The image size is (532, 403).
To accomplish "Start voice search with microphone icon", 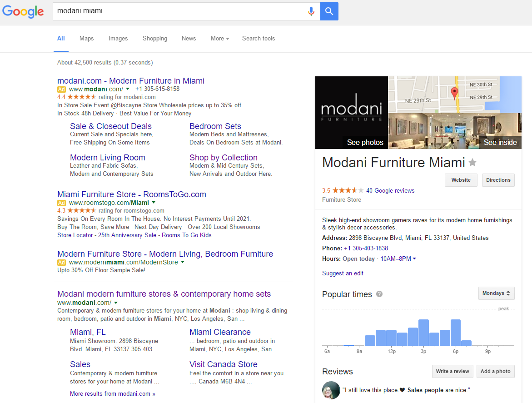I will point(311,11).
